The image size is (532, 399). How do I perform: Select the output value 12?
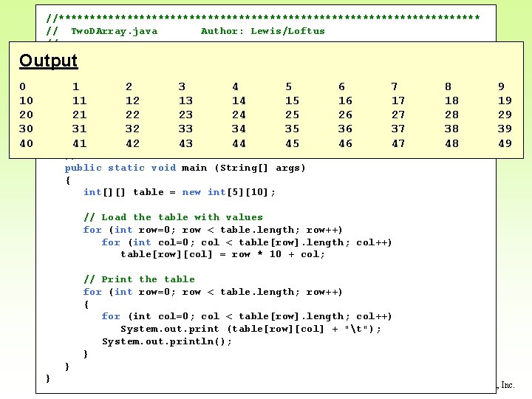click(x=133, y=100)
